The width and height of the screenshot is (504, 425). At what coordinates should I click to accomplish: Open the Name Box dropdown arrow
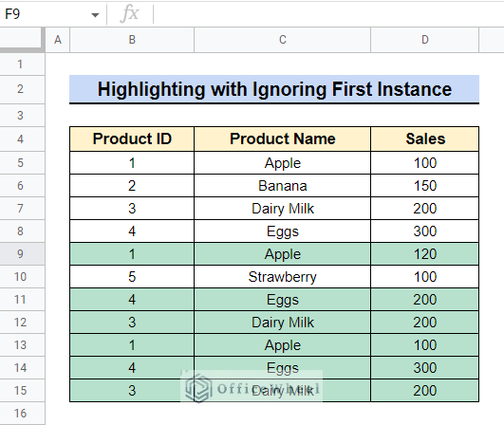(95, 15)
